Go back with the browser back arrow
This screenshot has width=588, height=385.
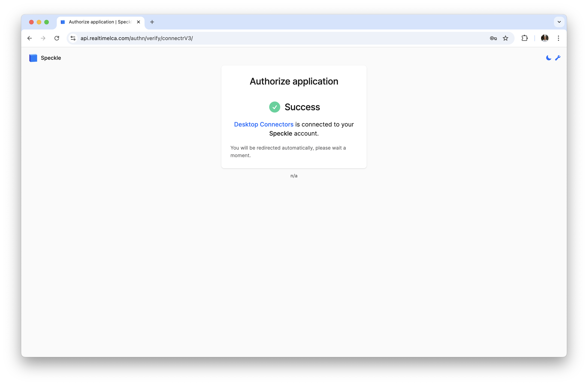pyautogui.click(x=30, y=38)
